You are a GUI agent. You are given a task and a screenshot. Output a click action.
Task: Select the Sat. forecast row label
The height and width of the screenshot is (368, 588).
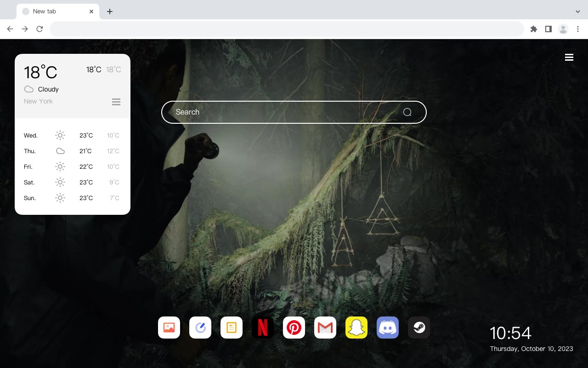(x=29, y=182)
